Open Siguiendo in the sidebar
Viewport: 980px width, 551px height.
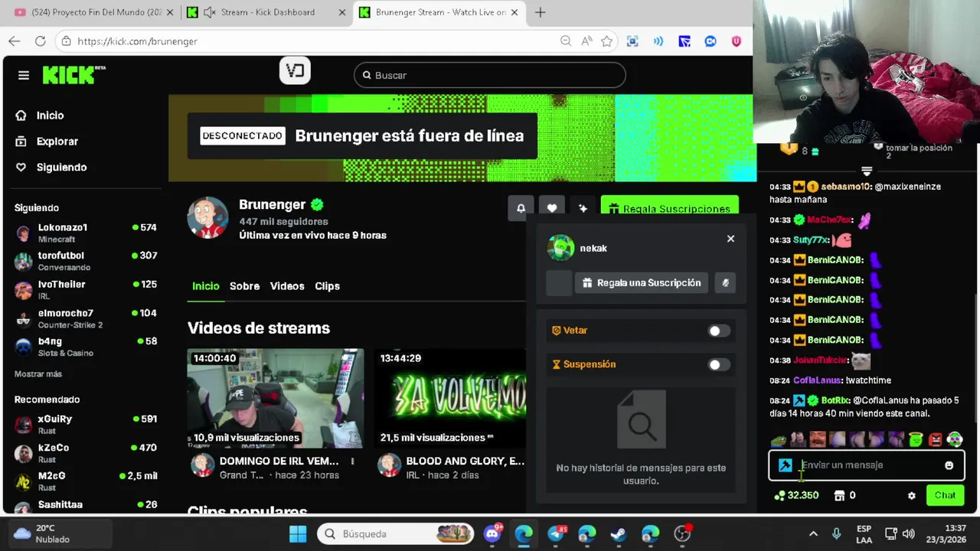[x=51, y=168]
